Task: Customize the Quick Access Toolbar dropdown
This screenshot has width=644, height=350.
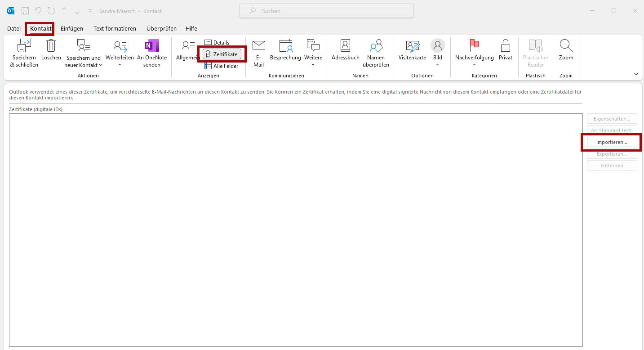Action: [x=90, y=11]
